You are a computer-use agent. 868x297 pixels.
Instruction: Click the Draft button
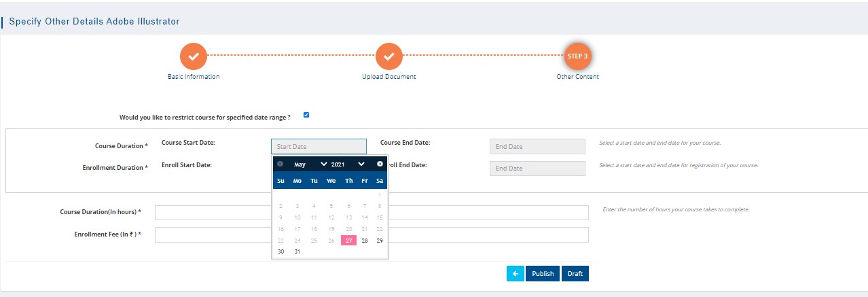click(x=575, y=273)
